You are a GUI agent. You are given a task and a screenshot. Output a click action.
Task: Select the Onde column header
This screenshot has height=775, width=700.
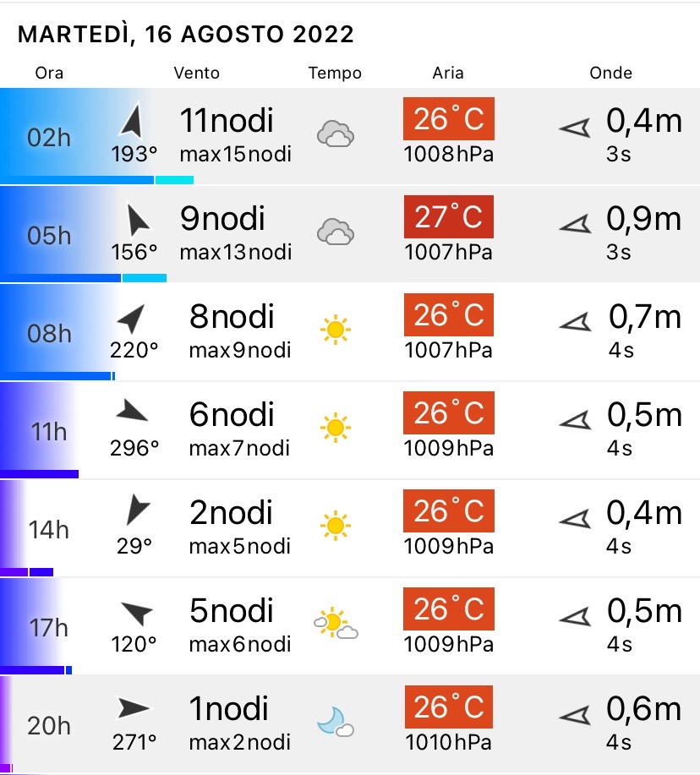pos(610,73)
